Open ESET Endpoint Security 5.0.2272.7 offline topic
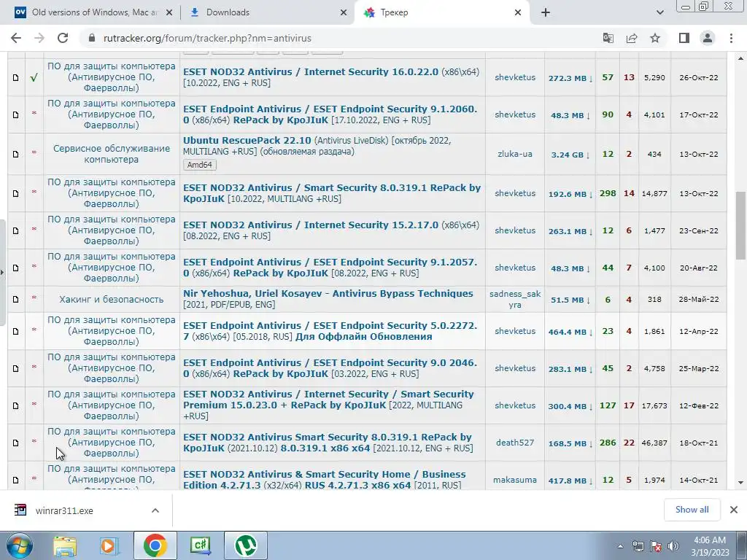 coord(330,331)
